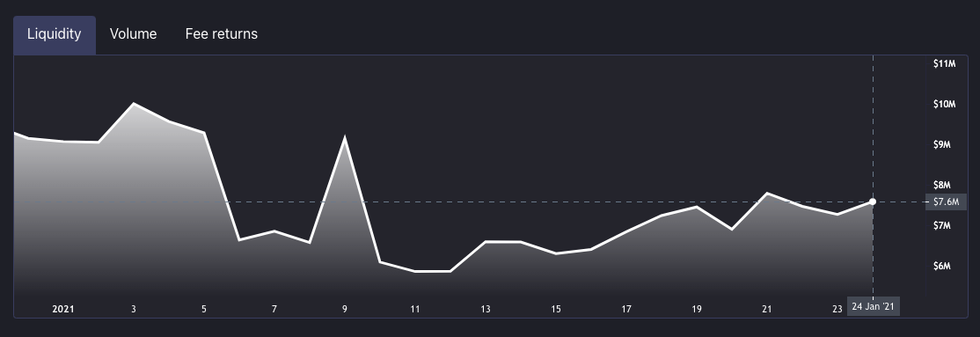The width and height of the screenshot is (980, 337).
Task: Click the $8M y-axis label
Action: 942,185
